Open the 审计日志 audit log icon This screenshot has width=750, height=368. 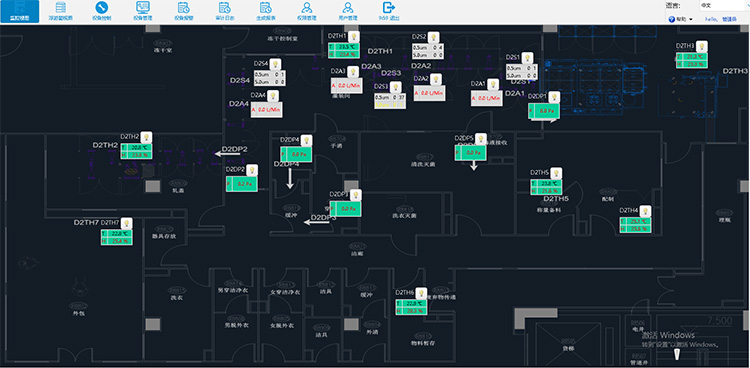224,11
